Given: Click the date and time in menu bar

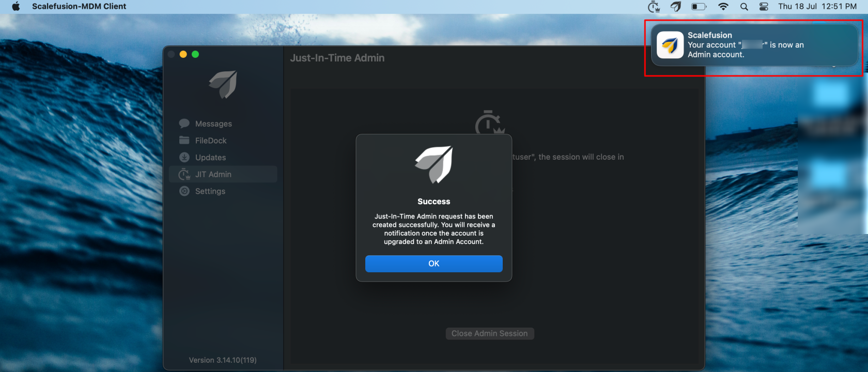Looking at the screenshot, I should 817,6.
